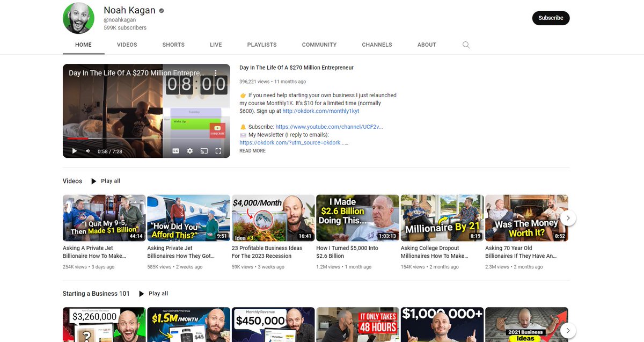
Task: Open the video player settings gear
Action: (x=190, y=151)
